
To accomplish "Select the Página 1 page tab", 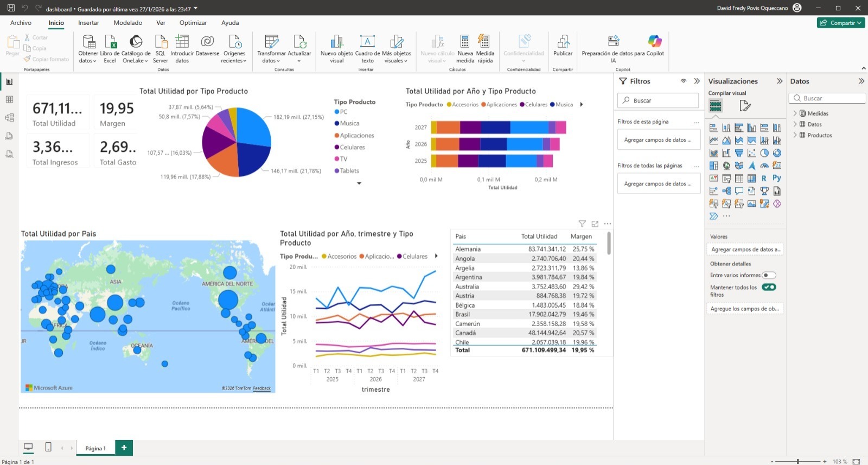I will tap(95, 448).
